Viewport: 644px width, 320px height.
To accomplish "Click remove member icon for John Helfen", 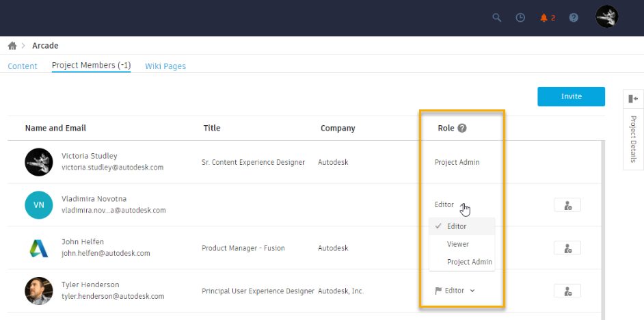I will click(567, 248).
